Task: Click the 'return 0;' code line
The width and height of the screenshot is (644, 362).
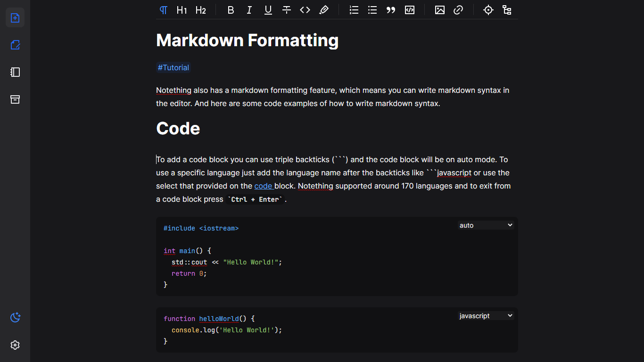Action: [189, 273]
